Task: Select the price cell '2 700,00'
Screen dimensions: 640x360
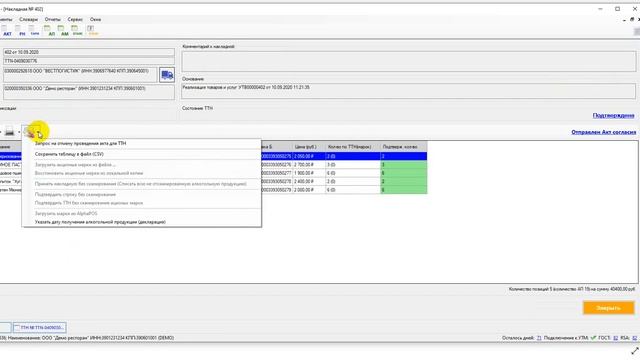Action: pos(309,165)
